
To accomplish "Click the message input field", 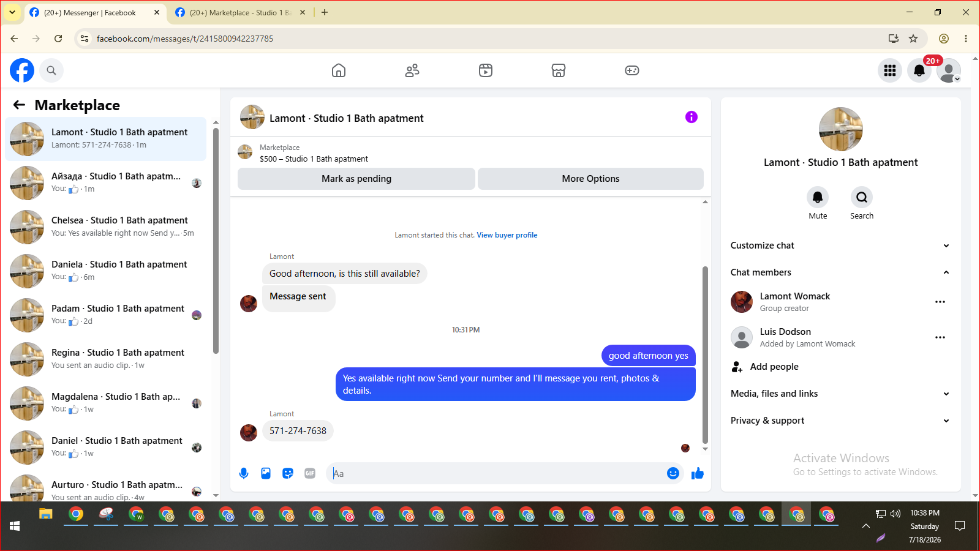I will click(496, 473).
